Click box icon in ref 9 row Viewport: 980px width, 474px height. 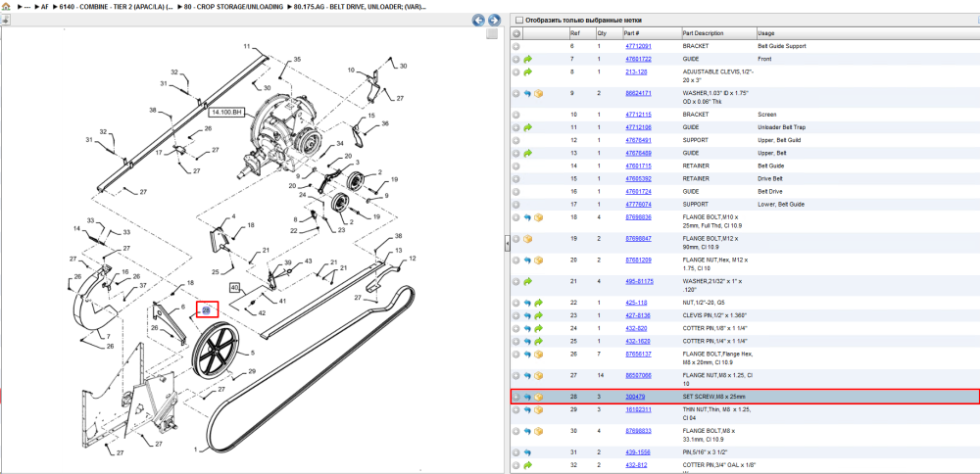(538, 94)
